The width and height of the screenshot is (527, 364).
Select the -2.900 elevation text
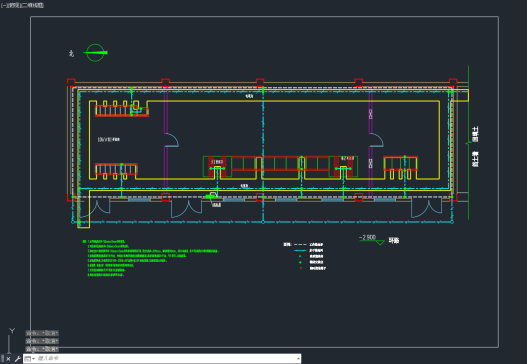[x=367, y=237]
